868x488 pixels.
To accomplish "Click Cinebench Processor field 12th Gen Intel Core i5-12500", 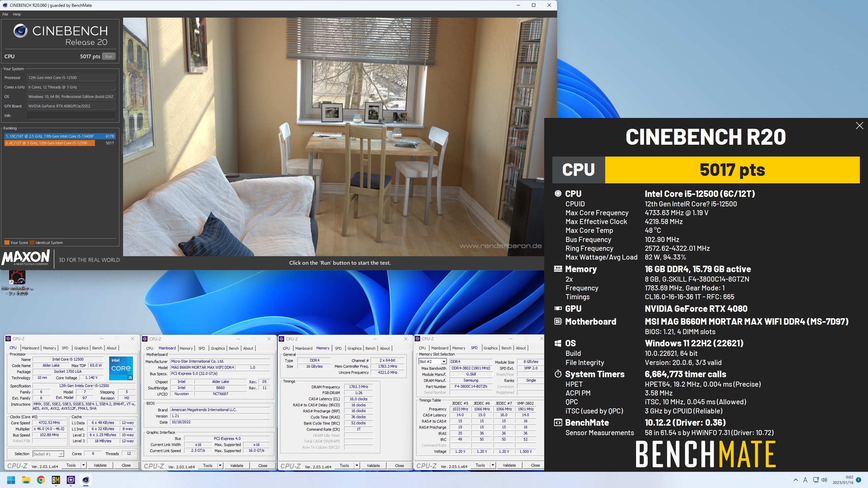I will click(71, 78).
